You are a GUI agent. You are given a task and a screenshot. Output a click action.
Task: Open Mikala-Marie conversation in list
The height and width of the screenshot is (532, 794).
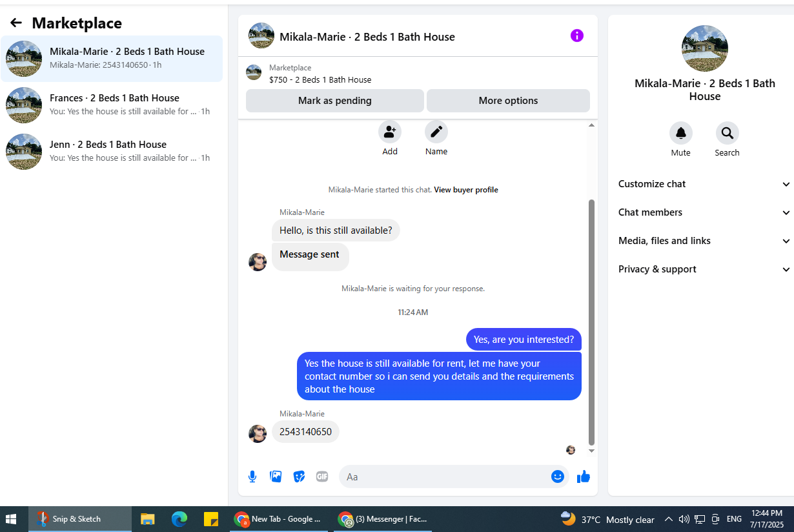[x=112, y=59]
